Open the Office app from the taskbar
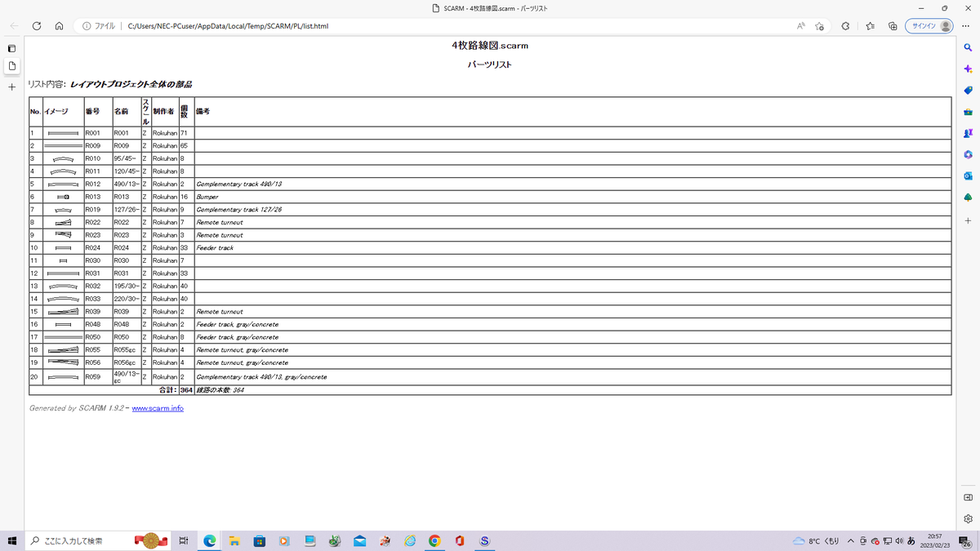 (460, 541)
